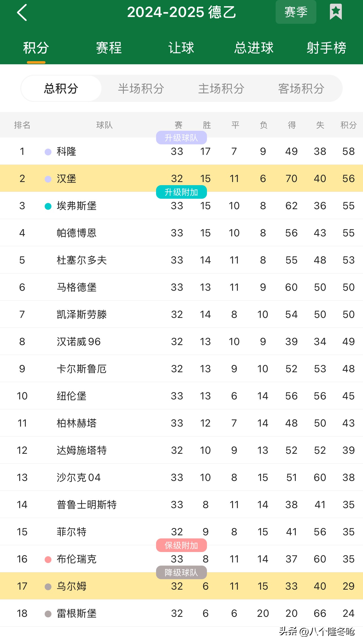Show 客场积分 standings

pos(301,89)
